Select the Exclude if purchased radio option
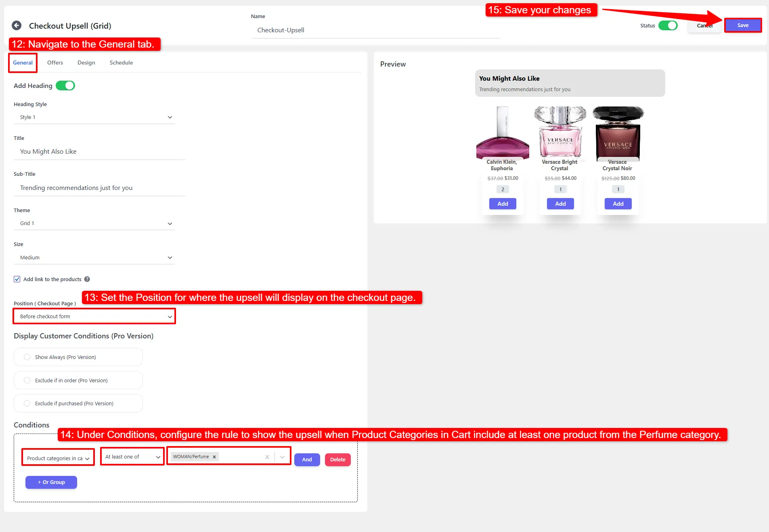The height and width of the screenshot is (532, 769). point(27,403)
